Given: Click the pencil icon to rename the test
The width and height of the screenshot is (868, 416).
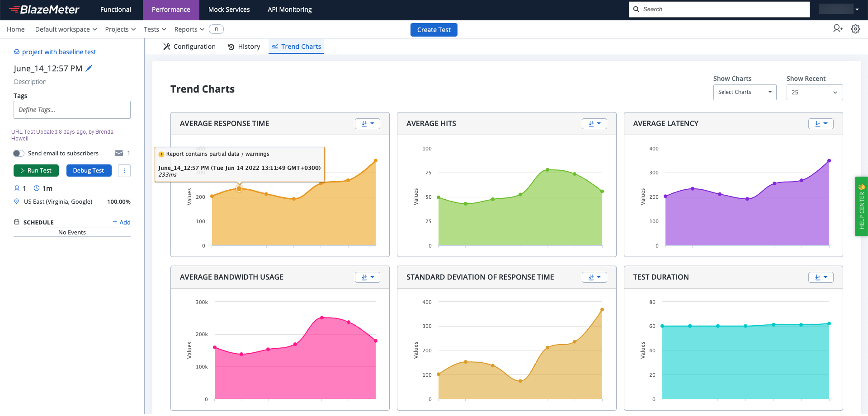Looking at the screenshot, I should click(x=89, y=68).
